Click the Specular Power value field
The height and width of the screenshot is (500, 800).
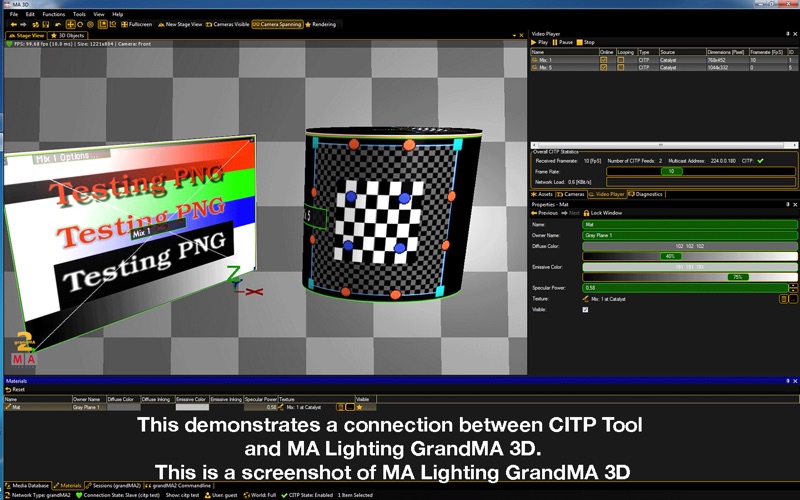tap(686, 288)
